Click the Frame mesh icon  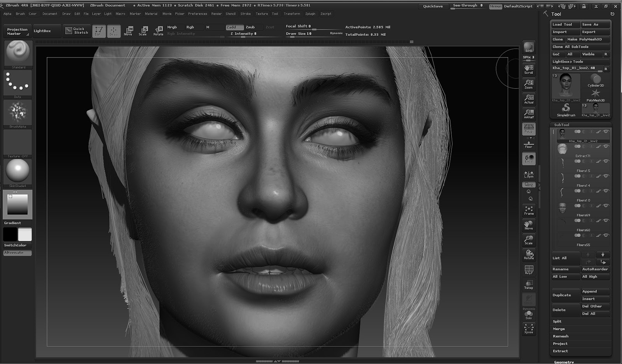click(529, 210)
